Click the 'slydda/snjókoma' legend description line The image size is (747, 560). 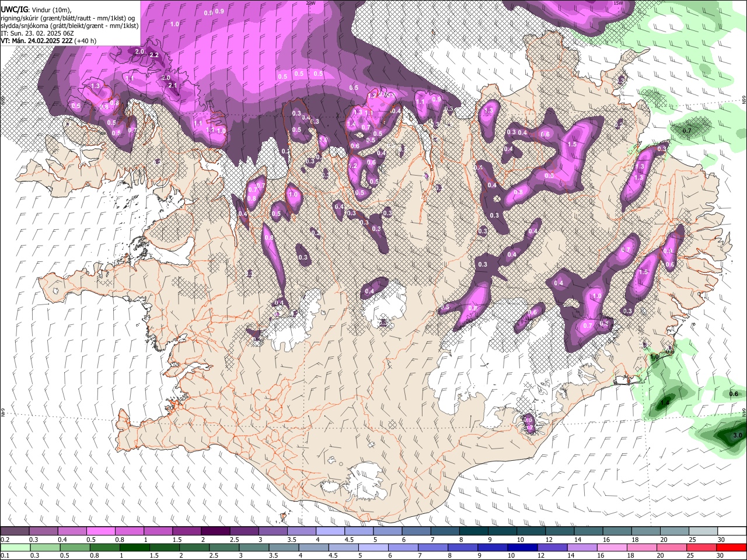point(69,26)
